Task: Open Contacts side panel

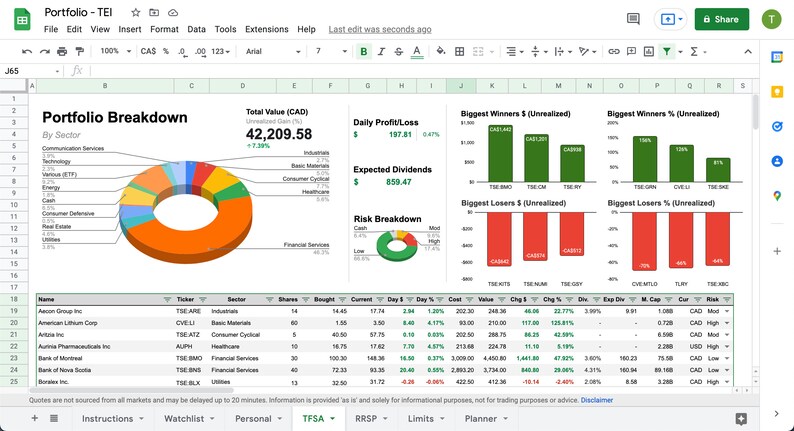Action: (777, 161)
